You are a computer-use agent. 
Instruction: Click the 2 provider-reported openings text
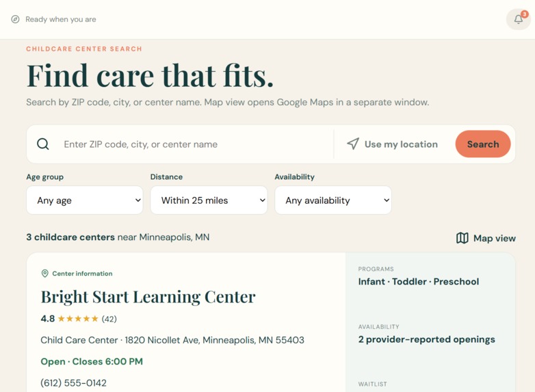tap(426, 339)
